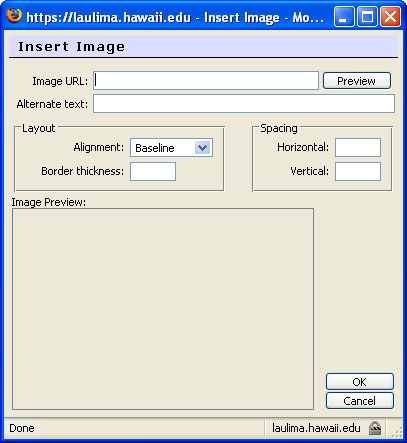Confirm the dialog with OK

click(360, 382)
